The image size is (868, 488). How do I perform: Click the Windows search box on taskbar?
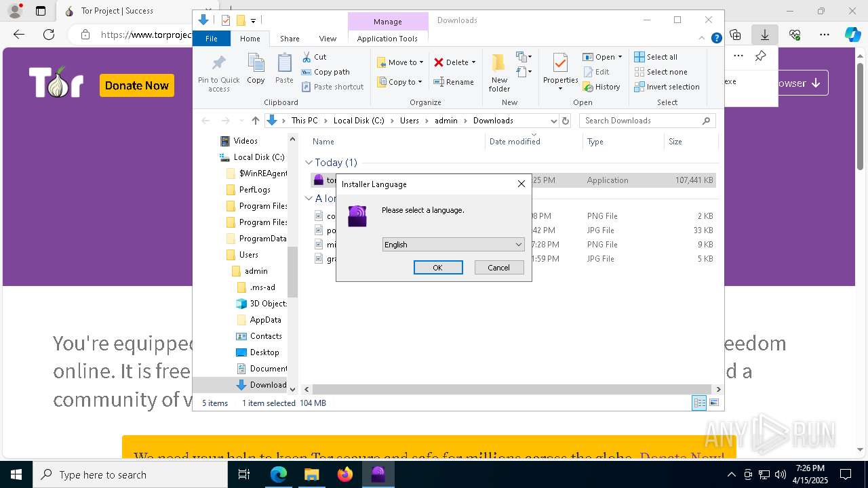pyautogui.click(x=130, y=474)
